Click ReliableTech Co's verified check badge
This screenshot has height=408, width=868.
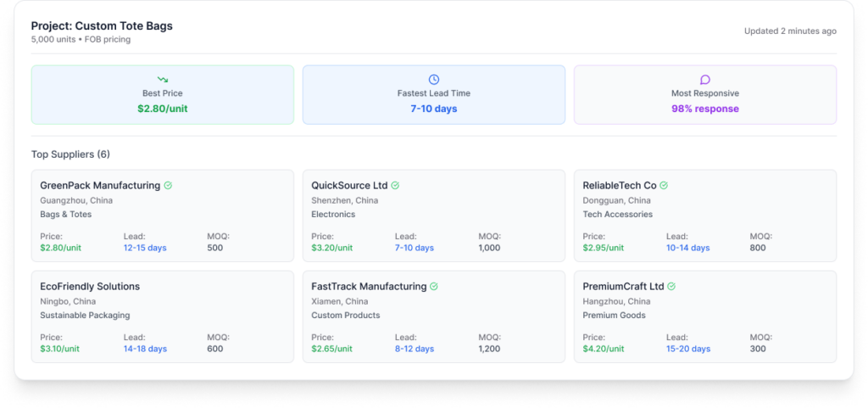(x=665, y=186)
